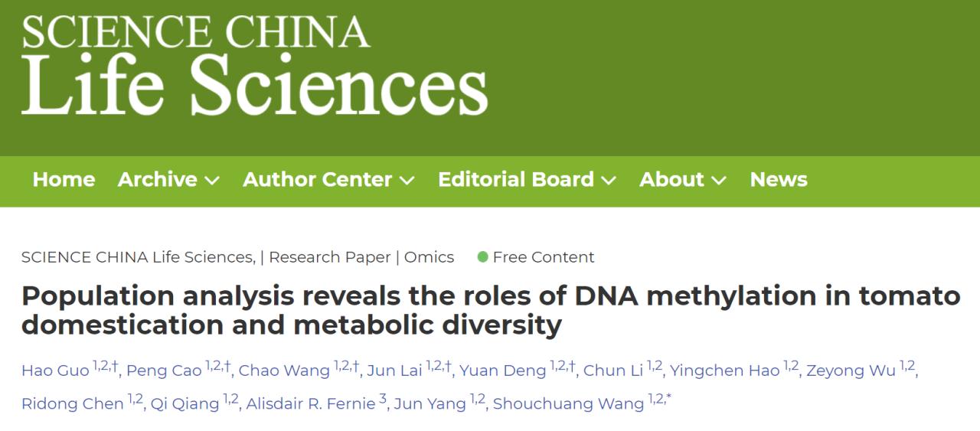Expand the About dropdown menu
Viewport: 980px width, 431px height.
click(683, 179)
